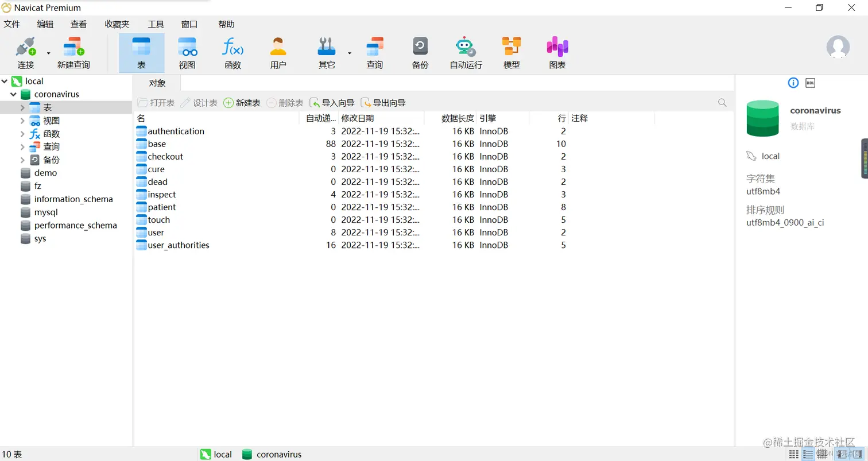Image resolution: width=868 pixels, height=461 pixels.
Task: Open the dropdown arrow next to 连接
Action: [x=48, y=53]
